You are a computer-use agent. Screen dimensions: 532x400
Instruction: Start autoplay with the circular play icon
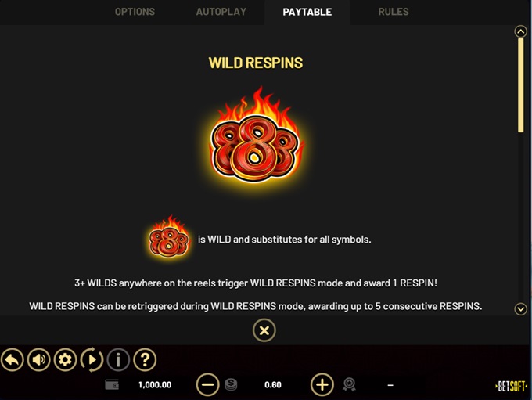[92, 359]
